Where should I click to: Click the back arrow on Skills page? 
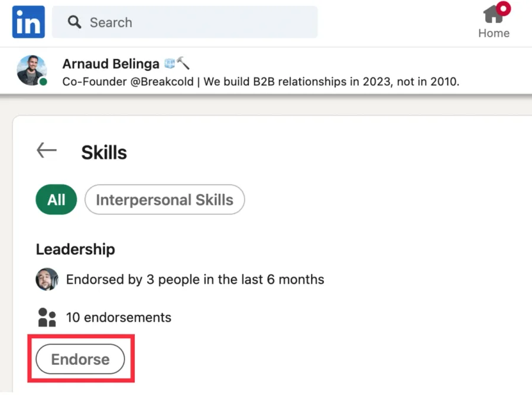tap(46, 150)
